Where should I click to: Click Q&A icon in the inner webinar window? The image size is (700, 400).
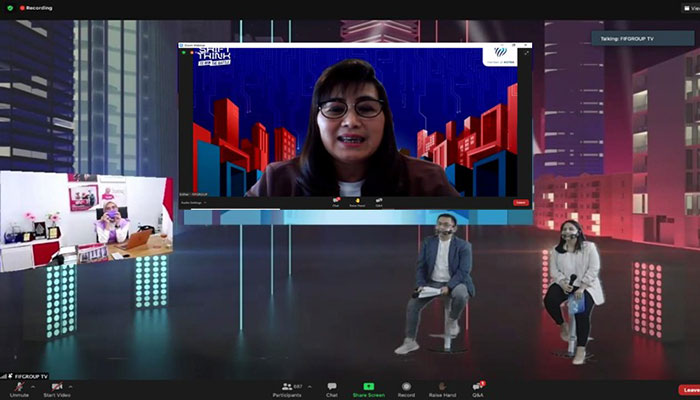point(379,201)
